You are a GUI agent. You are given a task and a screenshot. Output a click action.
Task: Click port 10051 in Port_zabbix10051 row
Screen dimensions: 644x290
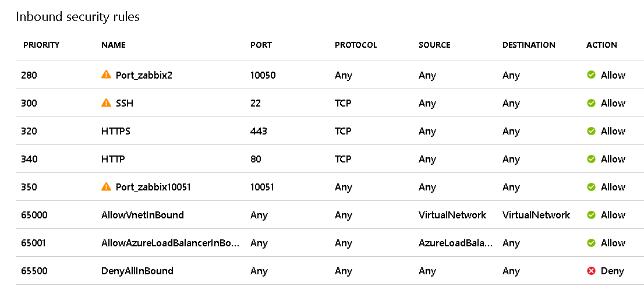point(262,187)
